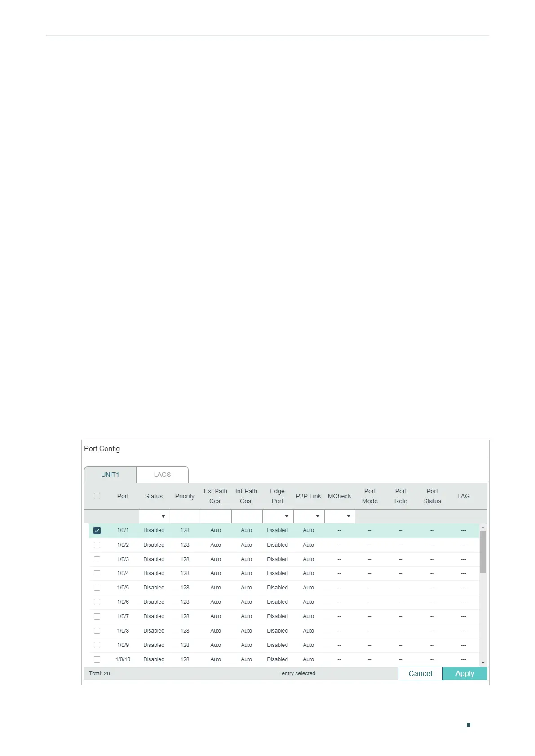Check the checkbox for port 1/0/2
535x756 pixels.
pos(97,545)
